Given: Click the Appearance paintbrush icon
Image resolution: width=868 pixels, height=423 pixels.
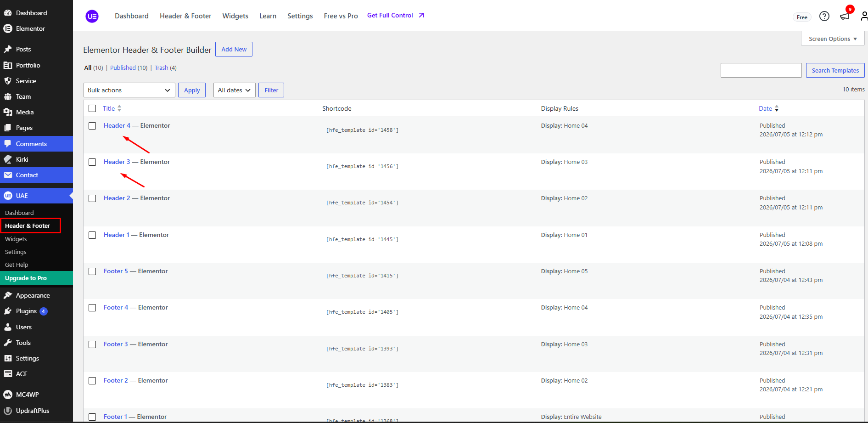Looking at the screenshot, I should tap(8, 295).
